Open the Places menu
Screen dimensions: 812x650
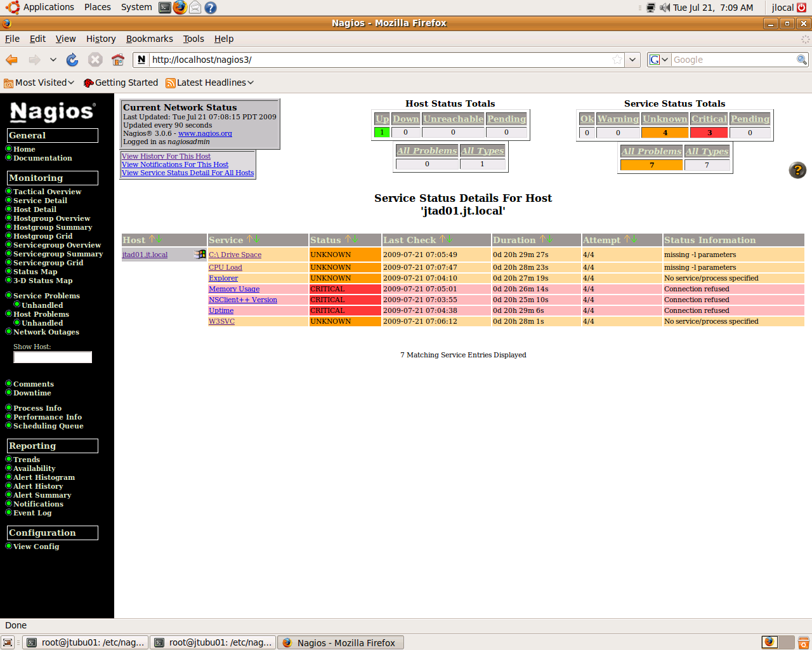click(x=97, y=8)
